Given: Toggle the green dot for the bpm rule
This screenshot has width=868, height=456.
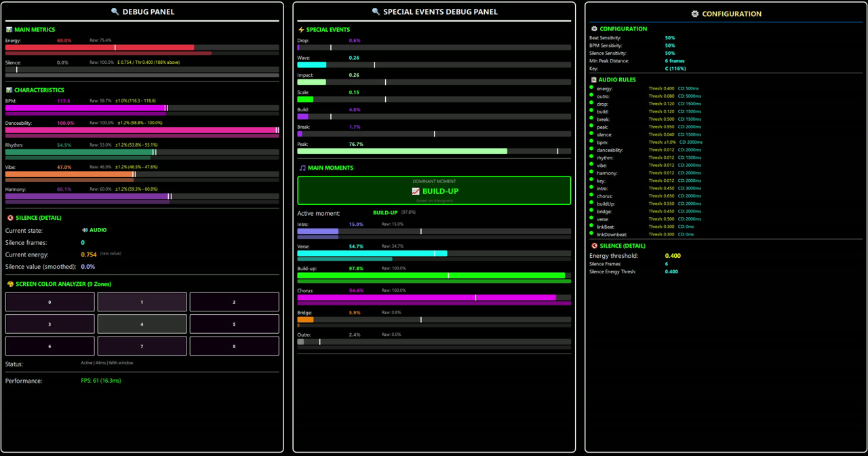Looking at the screenshot, I should 591,142.
